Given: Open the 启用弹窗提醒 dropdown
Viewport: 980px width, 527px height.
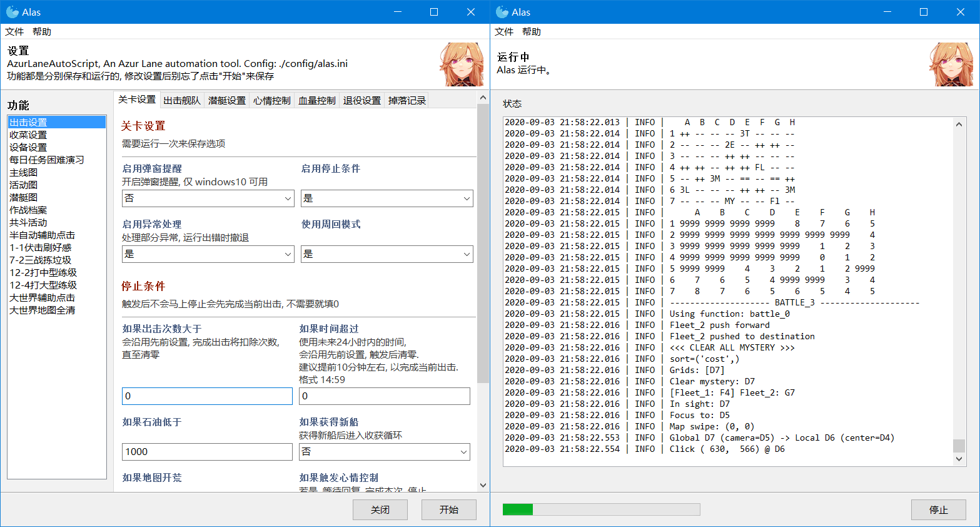Looking at the screenshot, I should (x=208, y=198).
